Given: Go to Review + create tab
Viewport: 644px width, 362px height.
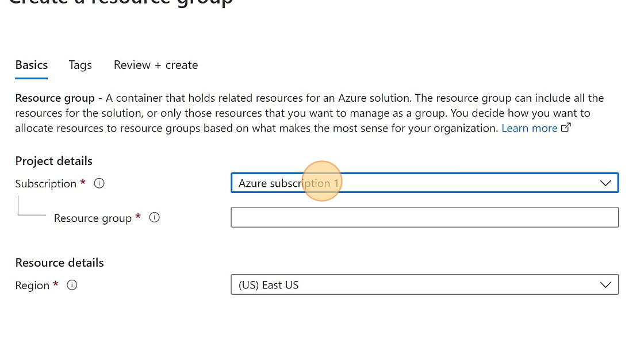Looking at the screenshot, I should [x=156, y=66].
